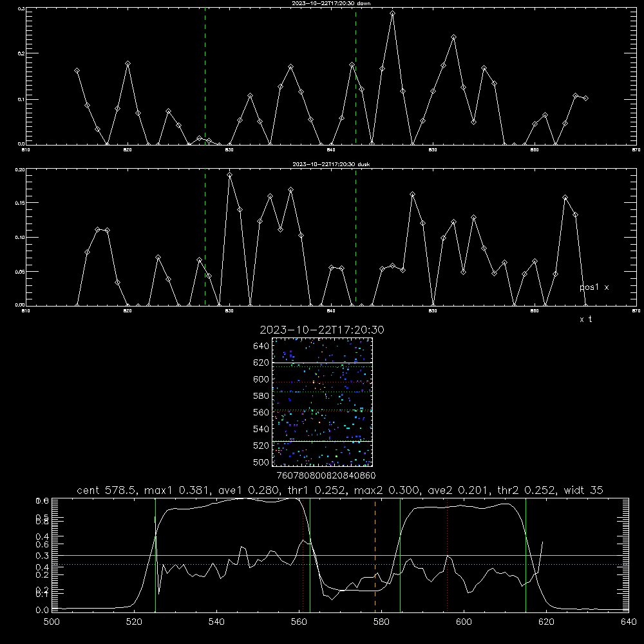Select the green dashed line near 828 in dawn plot
Viewport: 644px width, 644px height.
coord(205,76)
